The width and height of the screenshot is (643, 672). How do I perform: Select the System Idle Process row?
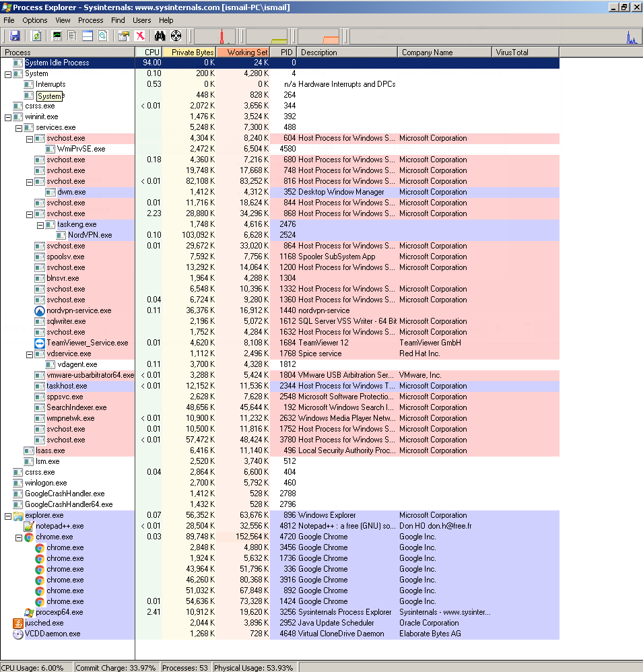coord(280,63)
